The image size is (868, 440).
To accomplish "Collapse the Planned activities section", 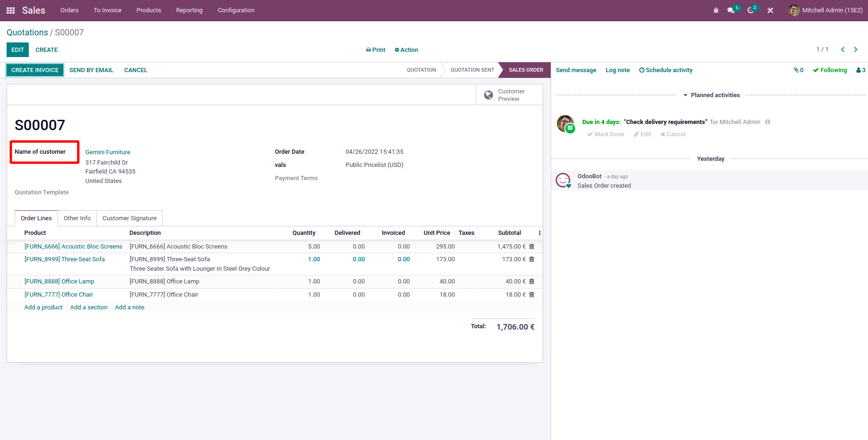I will coord(711,95).
